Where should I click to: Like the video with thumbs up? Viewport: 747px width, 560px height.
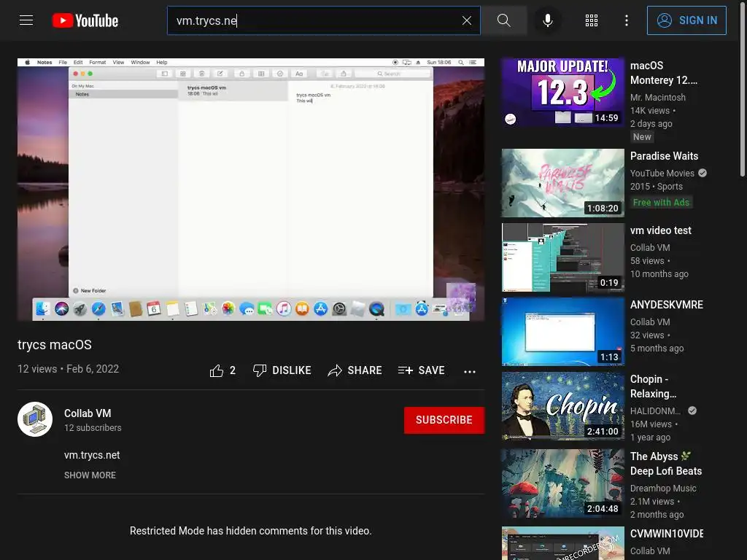[x=222, y=370]
